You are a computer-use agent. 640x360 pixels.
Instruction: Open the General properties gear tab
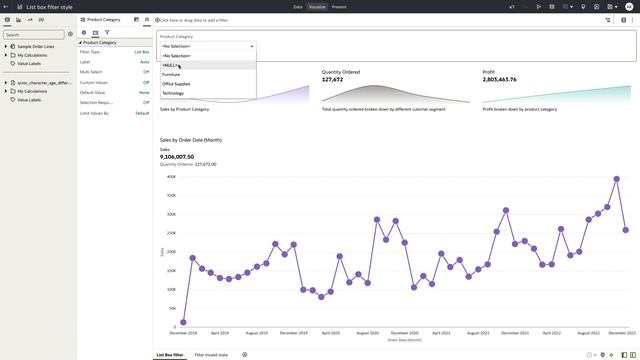coord(84,32)
